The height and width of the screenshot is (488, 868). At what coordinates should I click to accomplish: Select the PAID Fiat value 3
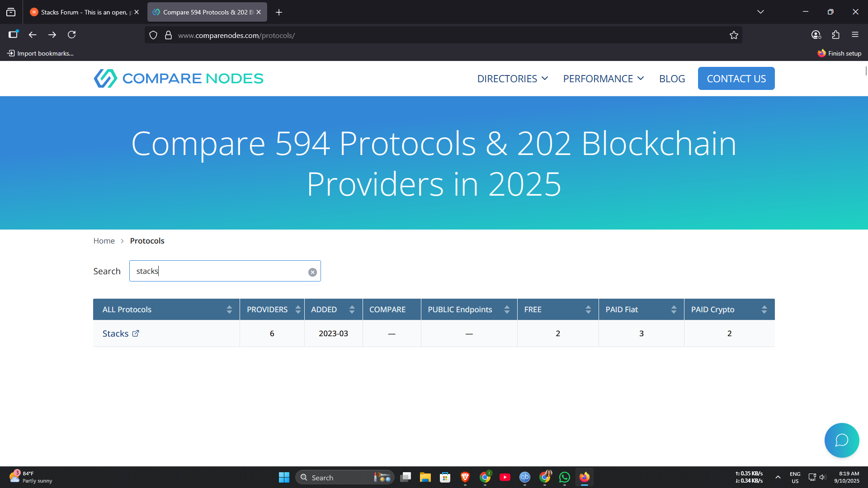(x=642, y=333)
